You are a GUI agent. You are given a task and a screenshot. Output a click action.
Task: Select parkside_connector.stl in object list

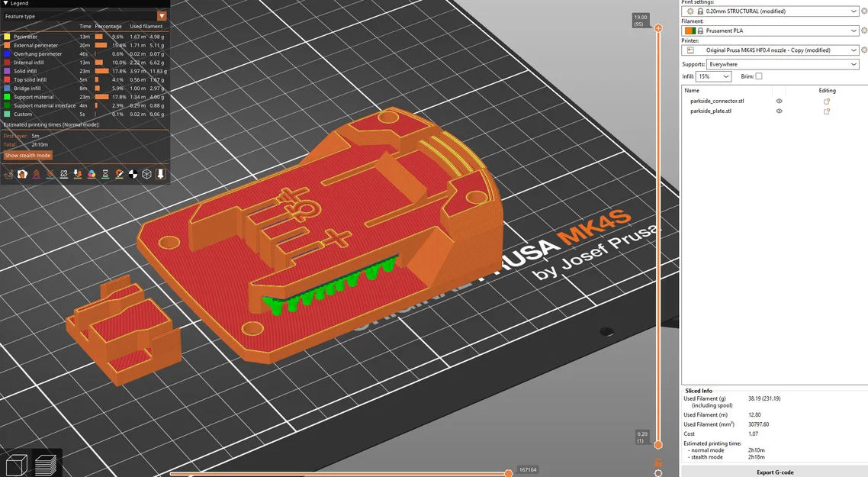point(717,102)
